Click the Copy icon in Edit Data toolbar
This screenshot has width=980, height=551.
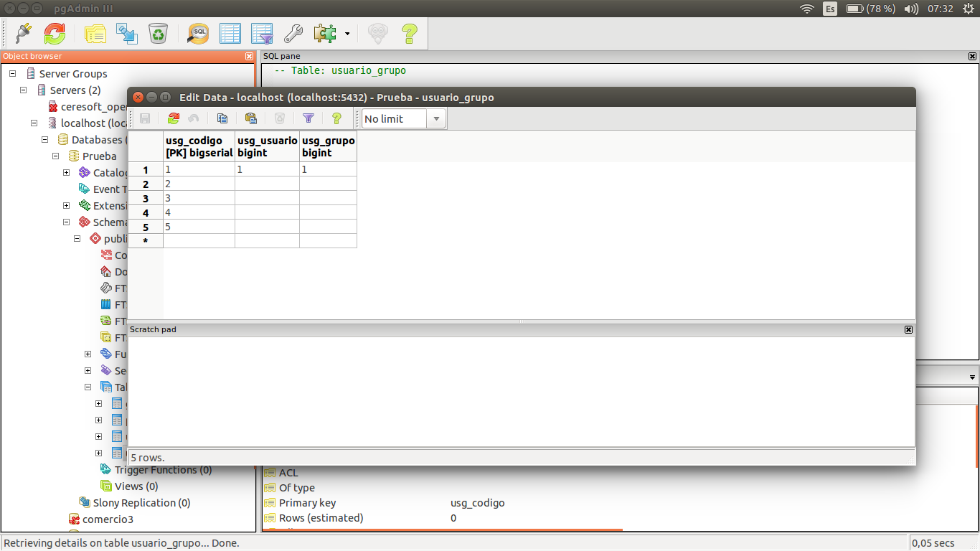click(222, 118)
